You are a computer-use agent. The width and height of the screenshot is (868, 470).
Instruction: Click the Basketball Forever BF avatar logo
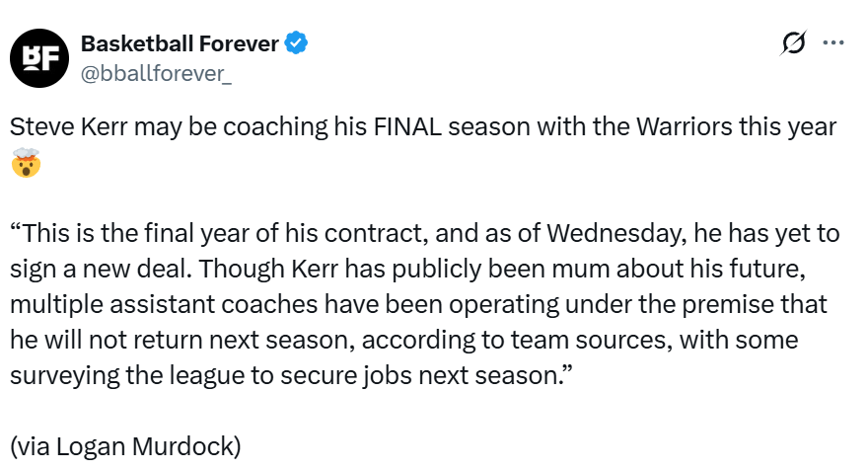point(40,58)
